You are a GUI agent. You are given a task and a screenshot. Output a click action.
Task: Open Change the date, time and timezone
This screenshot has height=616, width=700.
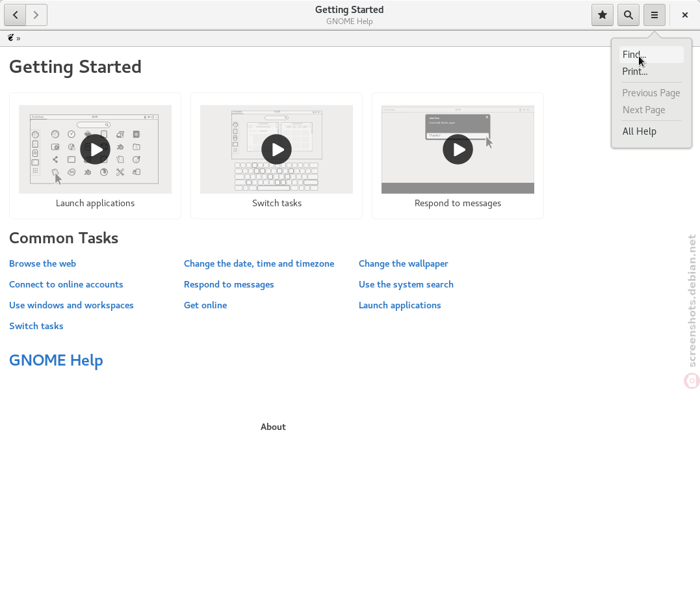pos(259,263)
